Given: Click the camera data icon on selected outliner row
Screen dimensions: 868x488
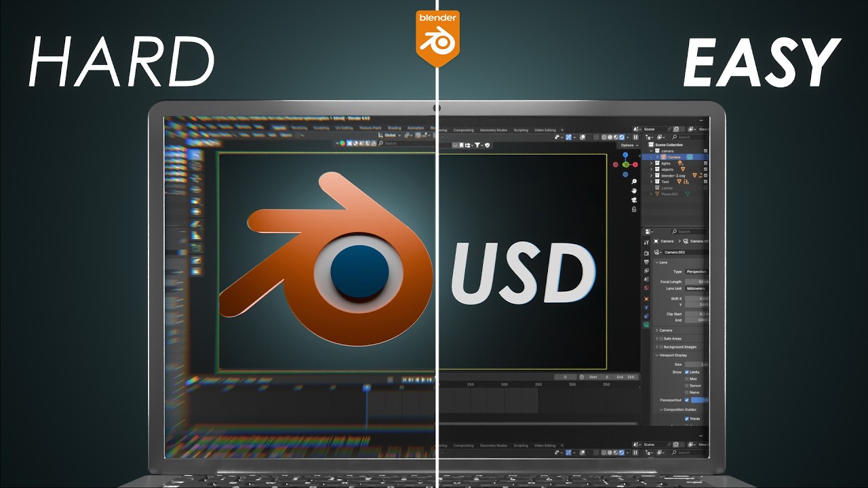Looking at the screenshot, I should (x=690, y=157).
